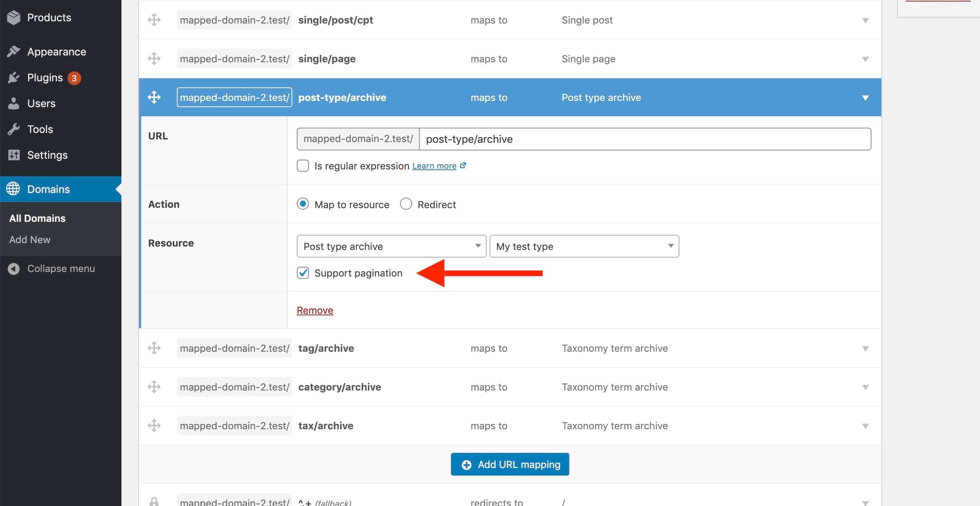Open the My test type dropdown
The image size is (980, 506).
coord(584,246)
